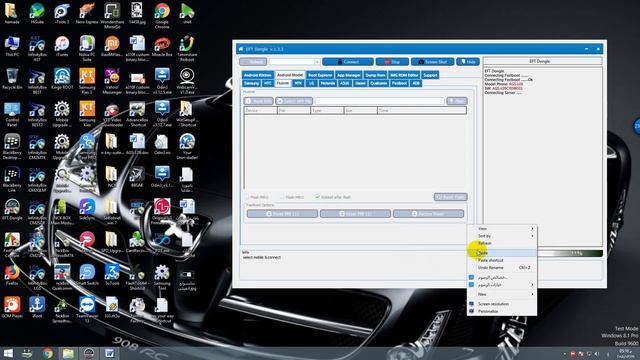This screenshot has height=360, width=640.
Task: Click the Stop button in EFT Dongle
Action: click(392, 62)
